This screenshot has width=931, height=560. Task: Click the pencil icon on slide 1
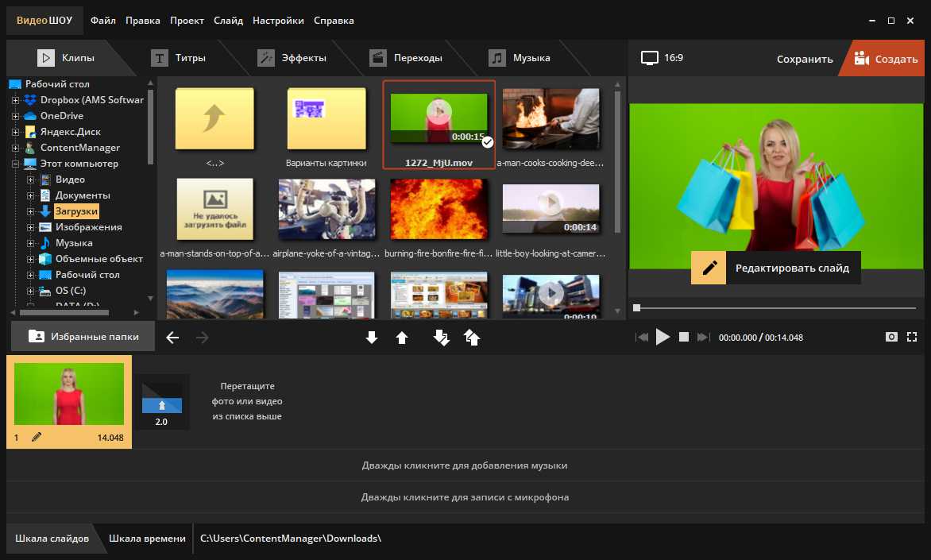click(36, 437)
